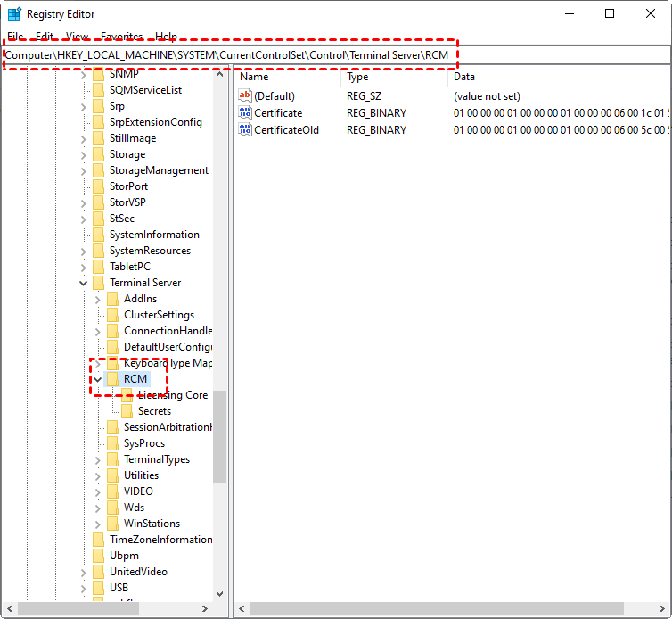Click the Utilities folder icon
Image resolution: width=672 pixels, height=619 pixels.
click(x=112, y=475)
